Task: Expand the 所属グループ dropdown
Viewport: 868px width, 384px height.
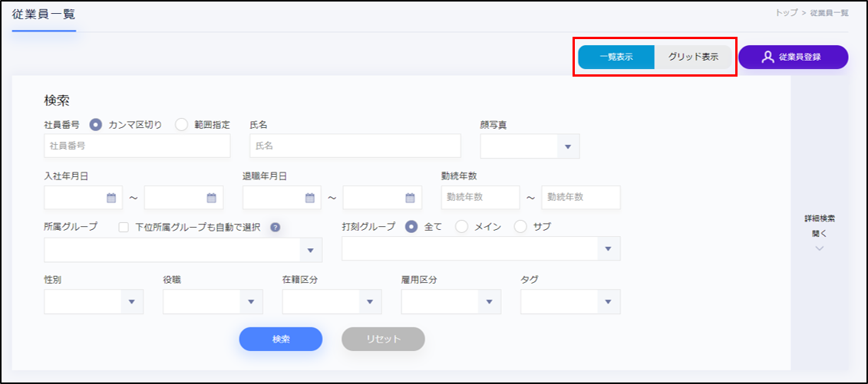Action: coord(311,250)
